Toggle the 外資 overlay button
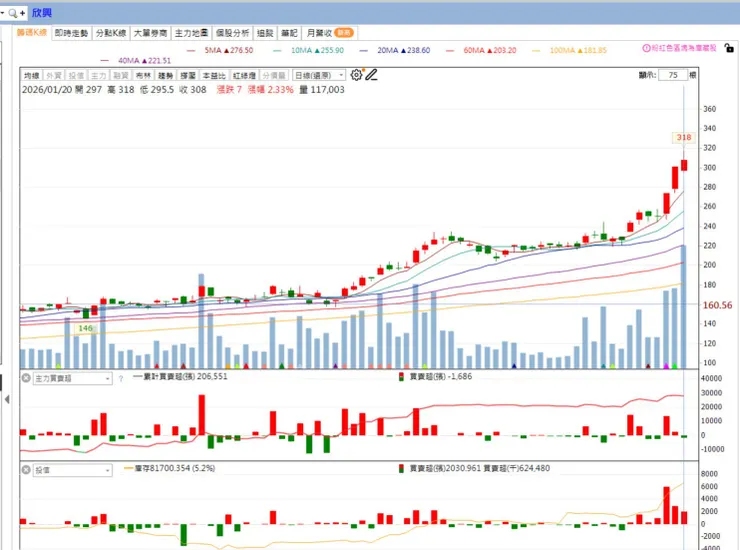 pos(54,76)
